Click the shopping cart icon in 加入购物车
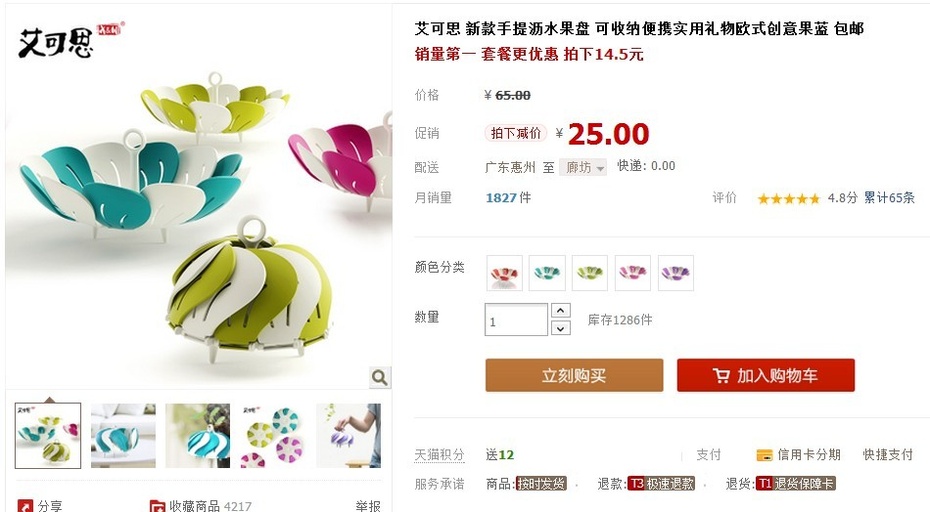 coord(721,375)
